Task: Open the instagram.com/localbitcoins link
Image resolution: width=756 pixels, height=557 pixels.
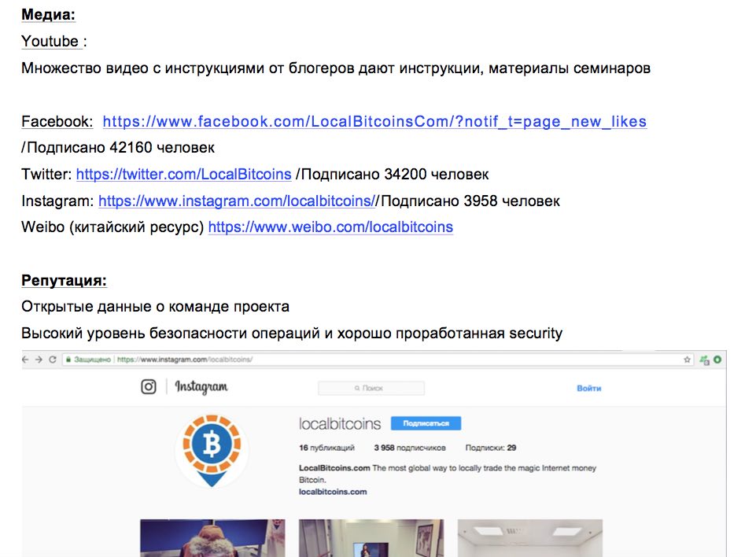Action: pyautogui.click(x=237, y=201)
